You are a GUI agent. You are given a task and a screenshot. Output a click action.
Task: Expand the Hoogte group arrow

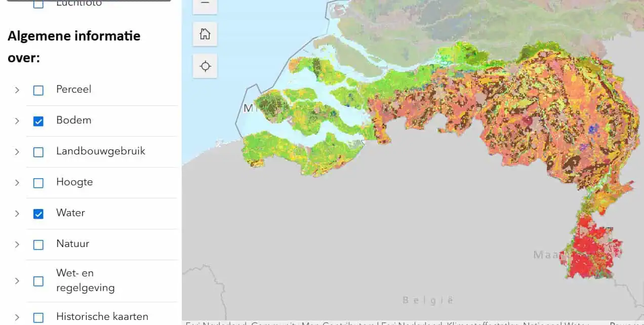(x=17, y=183)
